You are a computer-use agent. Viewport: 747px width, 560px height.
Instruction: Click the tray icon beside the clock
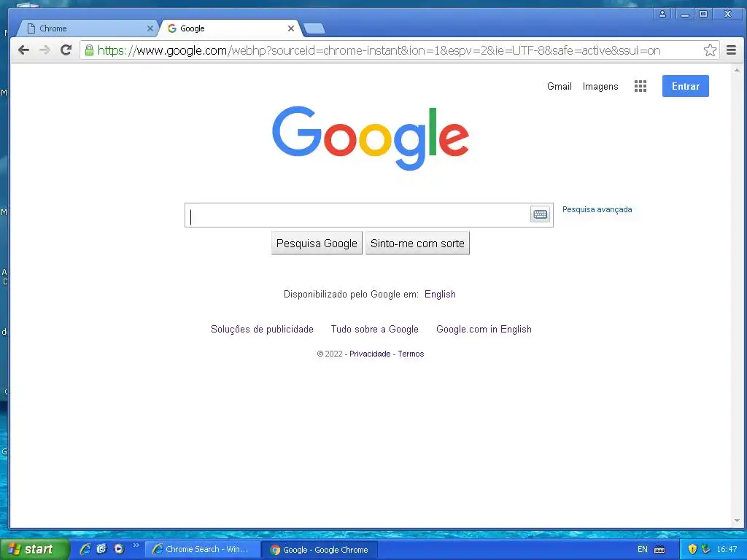pyautogui.click(x=705, y=549)
